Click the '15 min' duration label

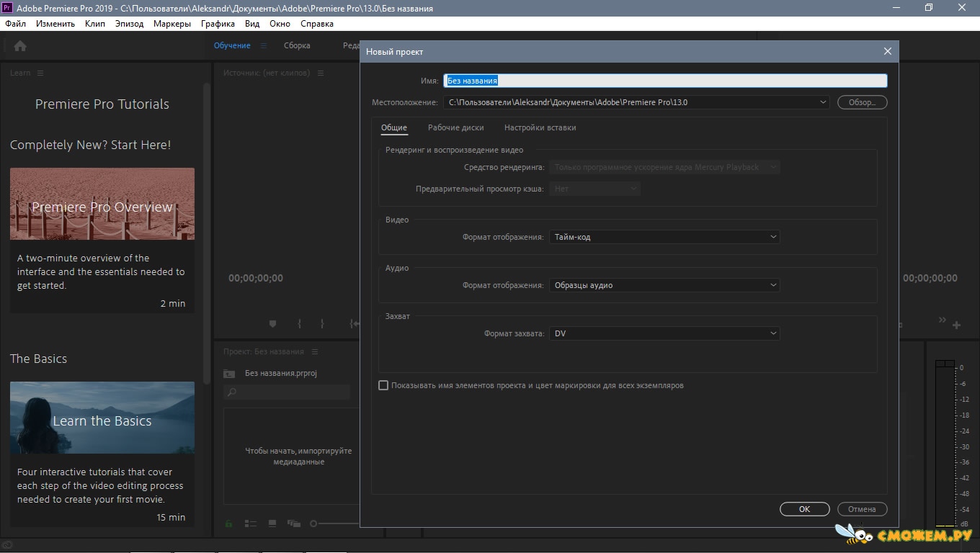pyautogui.click(x=171, y=517)
